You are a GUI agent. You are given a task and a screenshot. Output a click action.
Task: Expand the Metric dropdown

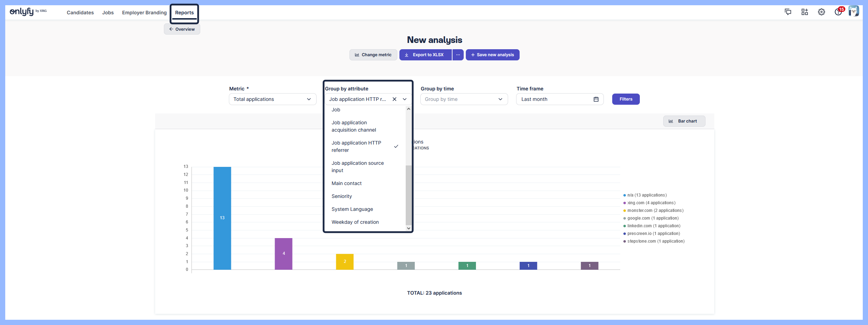pos(273,99)
